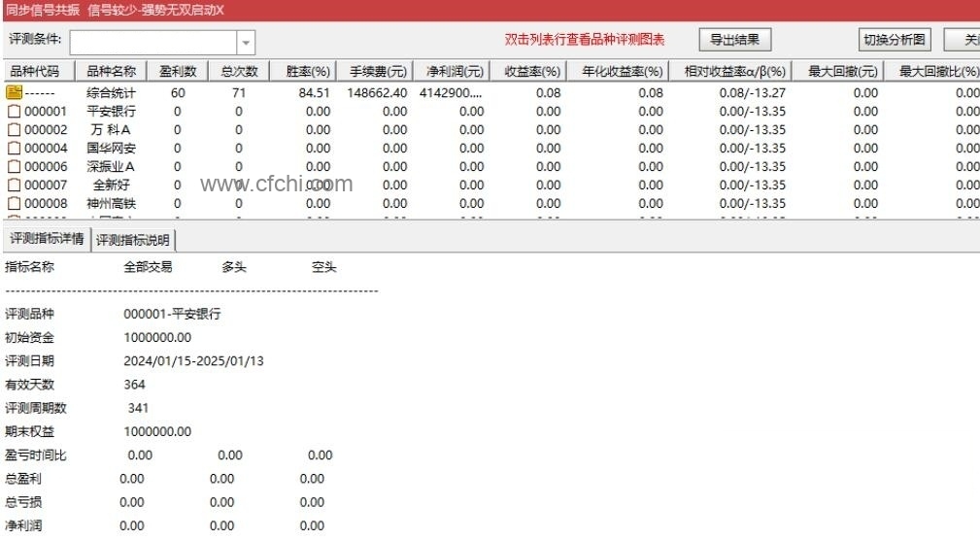Click the icon beside 000001 平安银行
The height and width of the screenshot is (540, 980).
tap(14, 112)
